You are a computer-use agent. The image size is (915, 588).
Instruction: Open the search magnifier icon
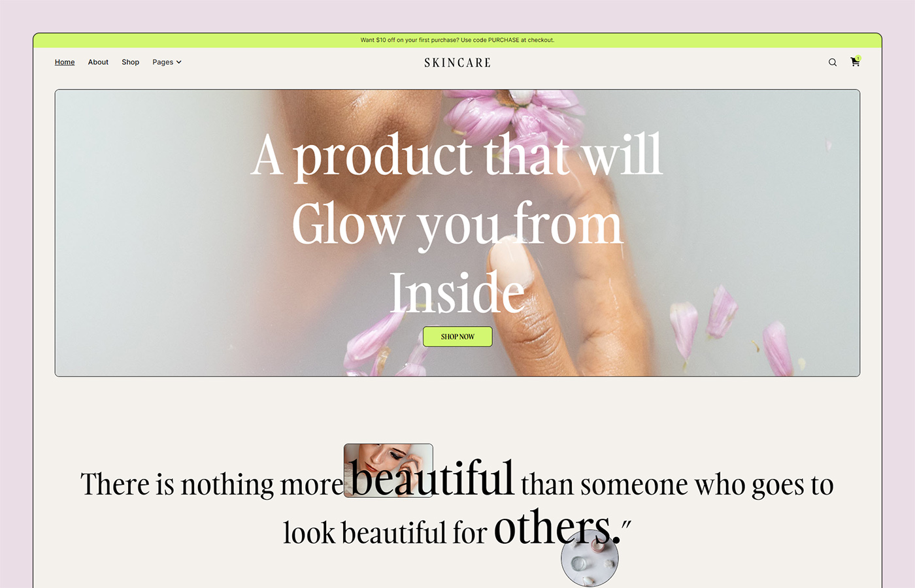coord(833,63)
